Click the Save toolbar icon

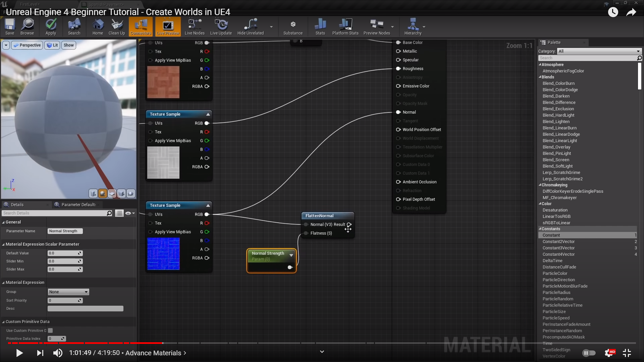(10, 26)
